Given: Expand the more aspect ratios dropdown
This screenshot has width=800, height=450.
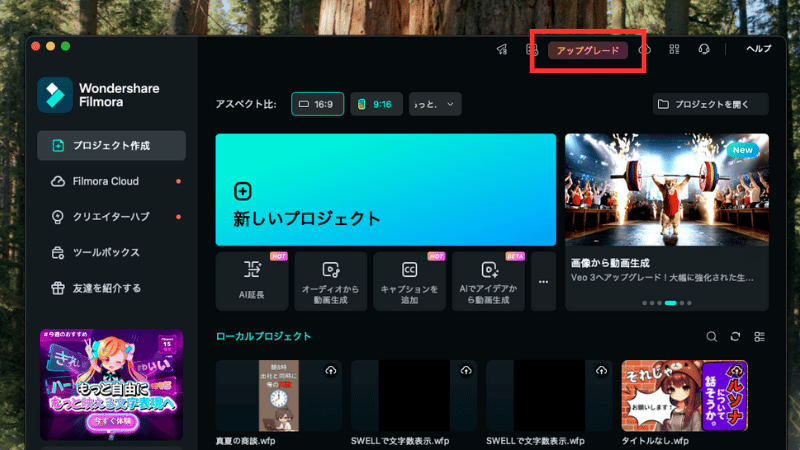Looking at the screenshot, I should [435, 104].
